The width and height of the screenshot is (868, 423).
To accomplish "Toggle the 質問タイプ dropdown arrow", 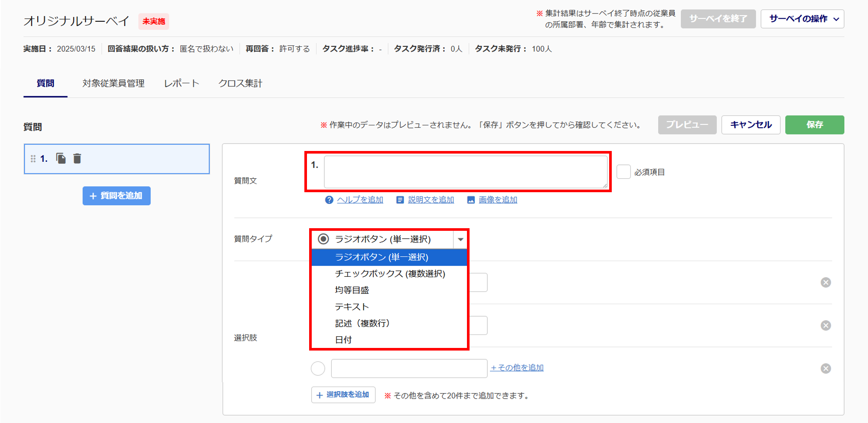I will (460, 239).
